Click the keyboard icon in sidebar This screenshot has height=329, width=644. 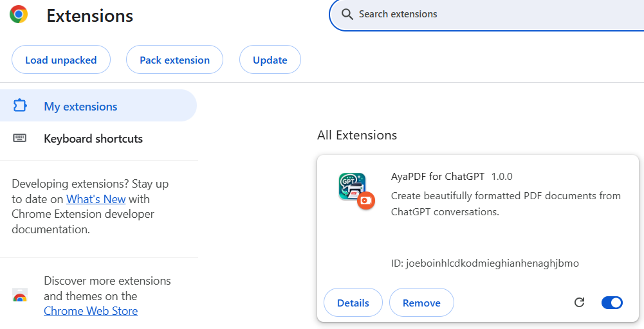click(20, 138)
